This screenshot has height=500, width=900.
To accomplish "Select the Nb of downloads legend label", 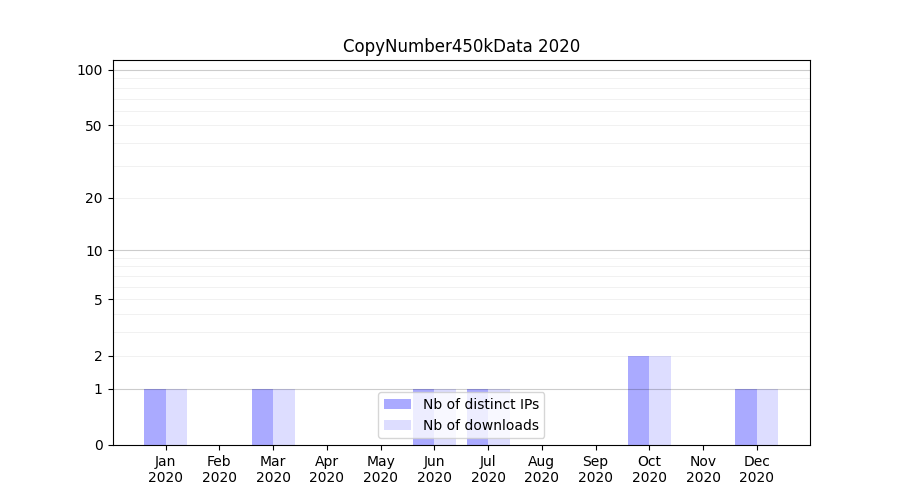I will [481, 425].
